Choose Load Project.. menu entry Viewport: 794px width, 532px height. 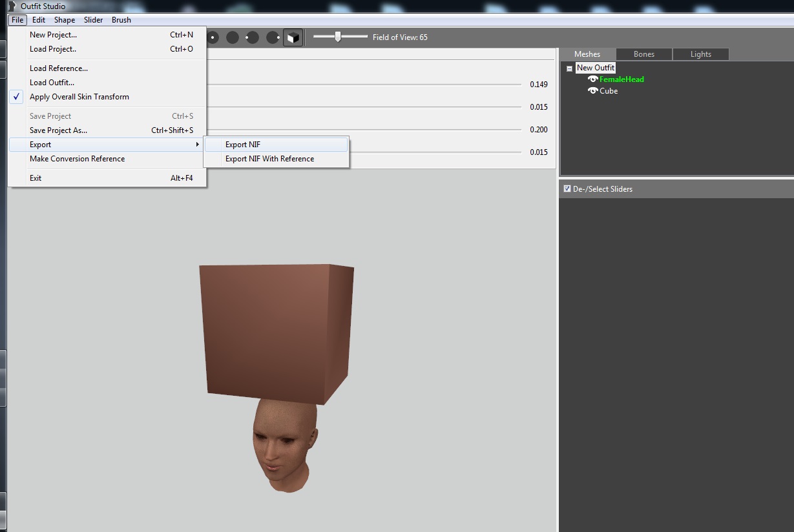(x=107, y=49)
